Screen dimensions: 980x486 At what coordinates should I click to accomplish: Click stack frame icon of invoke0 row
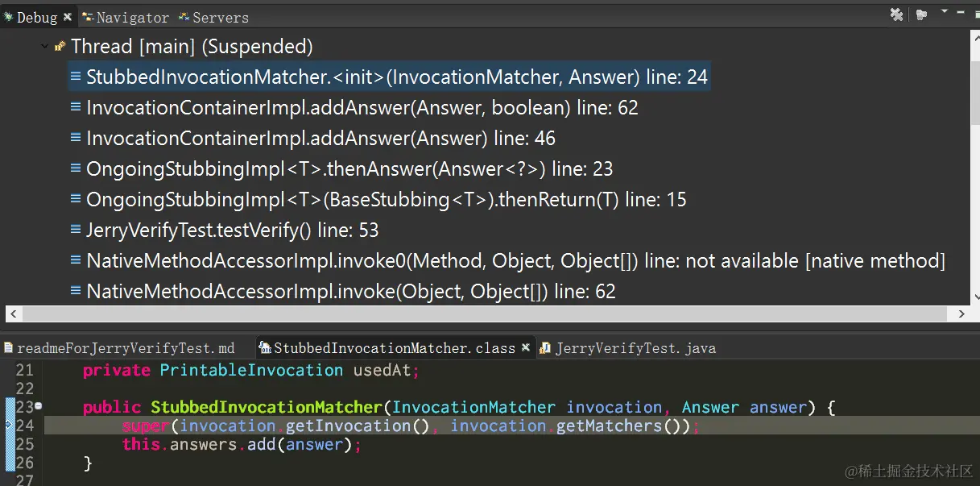pyautogui.click(x=76, y=261)
